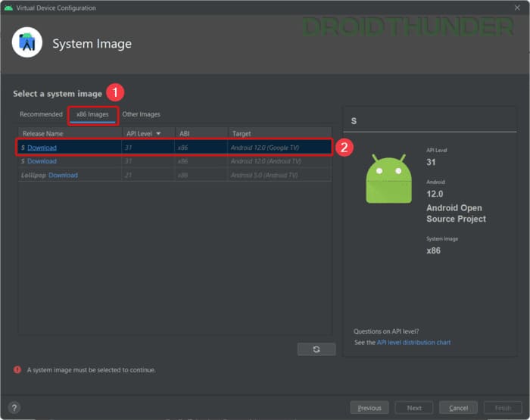Click the red error icon beside the warning message

click(x=17, y=369)
